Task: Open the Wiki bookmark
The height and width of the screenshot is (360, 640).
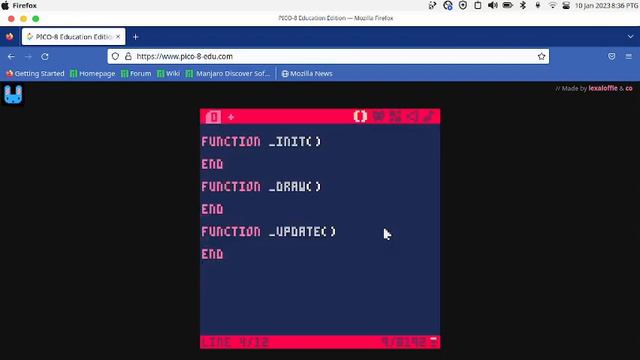Action: coord(169,73)
